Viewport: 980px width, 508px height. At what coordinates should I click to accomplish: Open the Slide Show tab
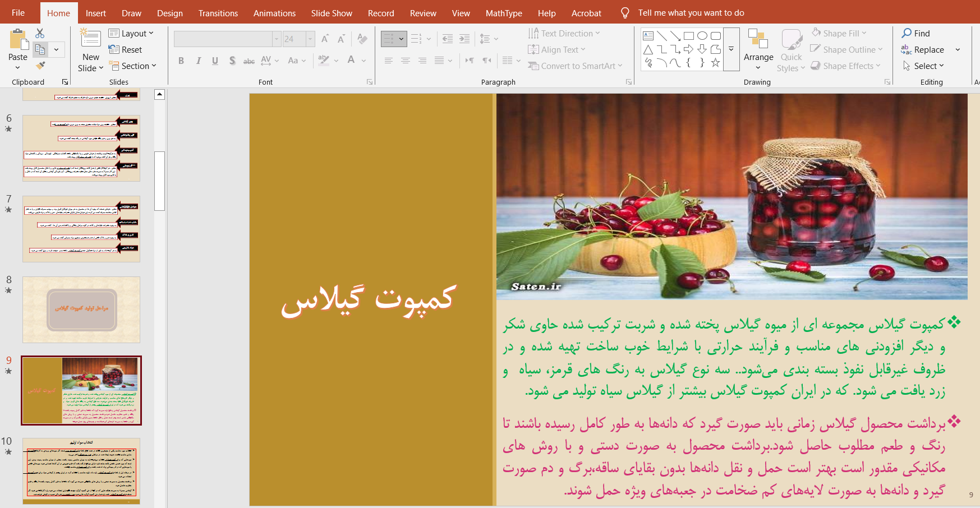[x=332, y=13]
